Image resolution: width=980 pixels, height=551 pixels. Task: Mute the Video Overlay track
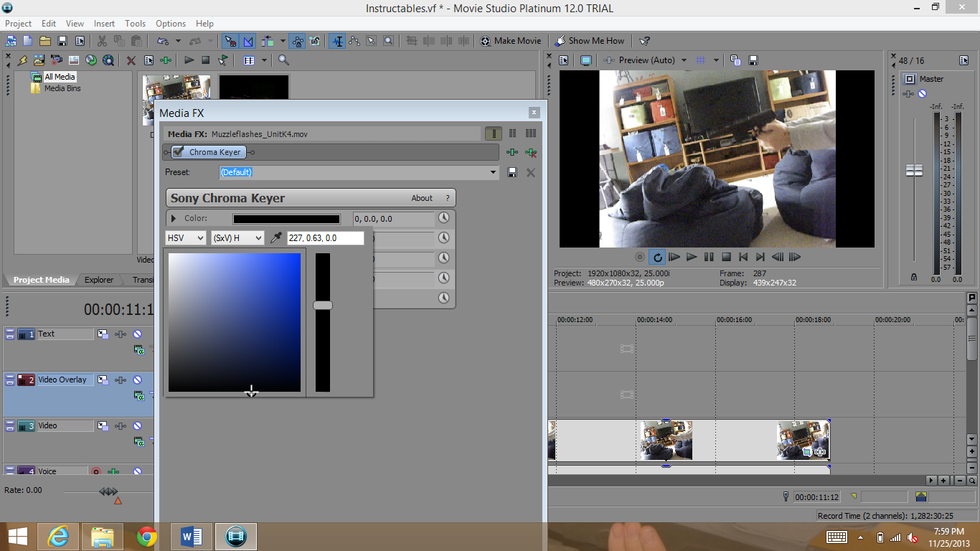[x=137, y=380]
